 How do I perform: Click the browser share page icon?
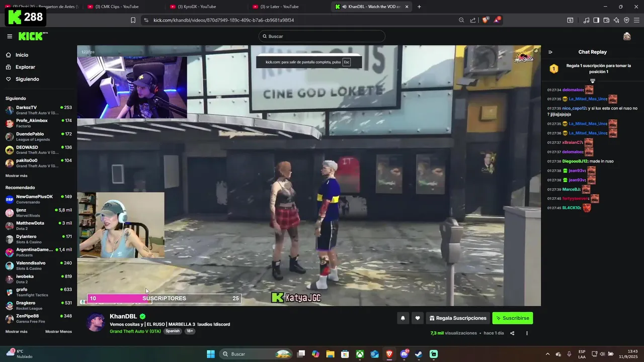tap(473, 20)
